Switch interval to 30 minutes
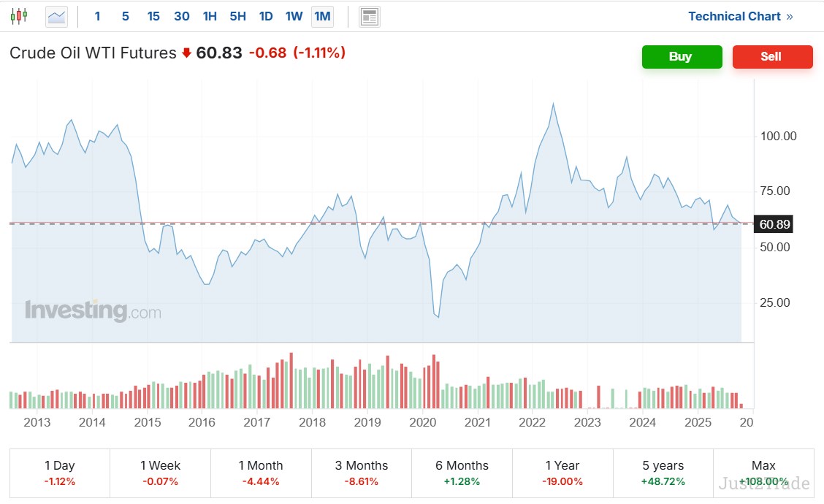This screenshot has width=824, height=504. coord(182,16)
